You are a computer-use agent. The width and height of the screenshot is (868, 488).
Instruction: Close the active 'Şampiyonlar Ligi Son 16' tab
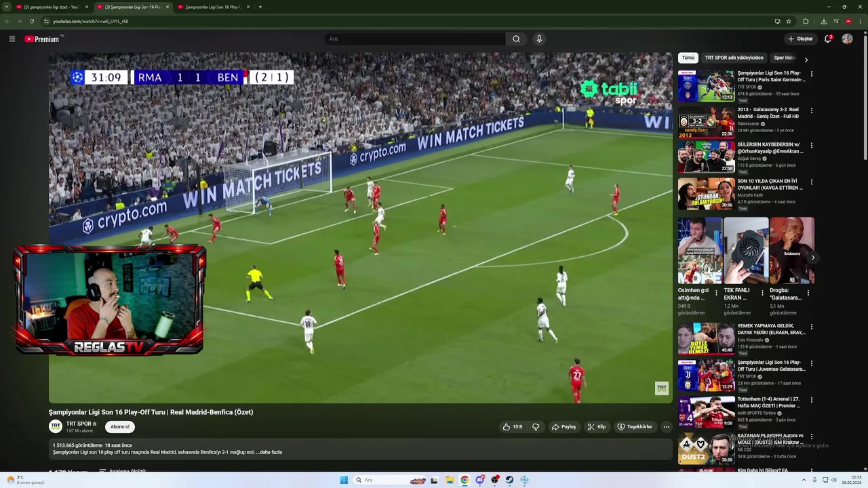pyautogui.click(x=167, y=7)
